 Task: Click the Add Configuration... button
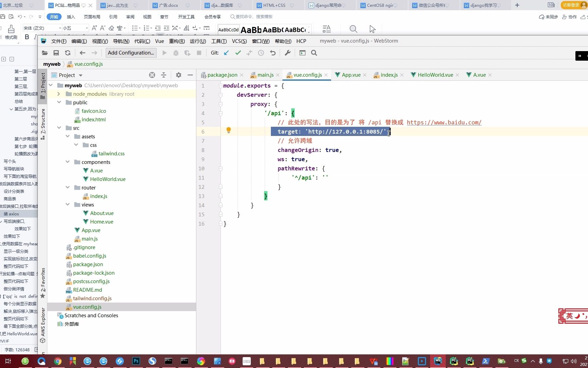pyautogui.click(x=131, y=53)
